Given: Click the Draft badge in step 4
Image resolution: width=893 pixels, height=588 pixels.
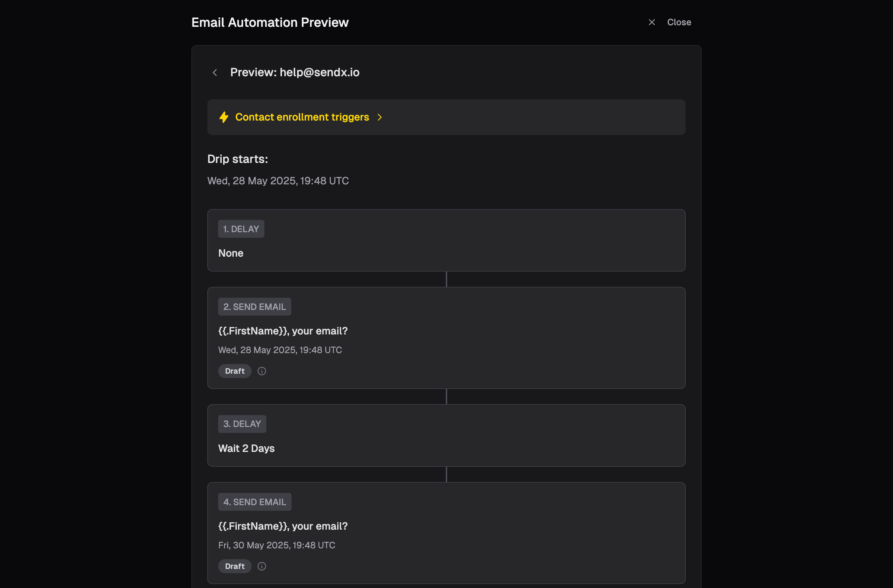Looking at the screenshot, I should (x=235, y=566).
